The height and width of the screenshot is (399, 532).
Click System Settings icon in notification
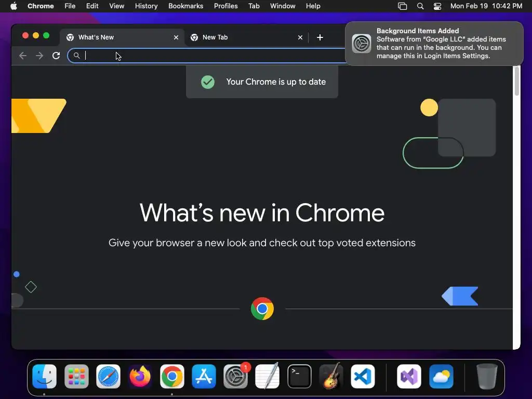click(362, 44)
